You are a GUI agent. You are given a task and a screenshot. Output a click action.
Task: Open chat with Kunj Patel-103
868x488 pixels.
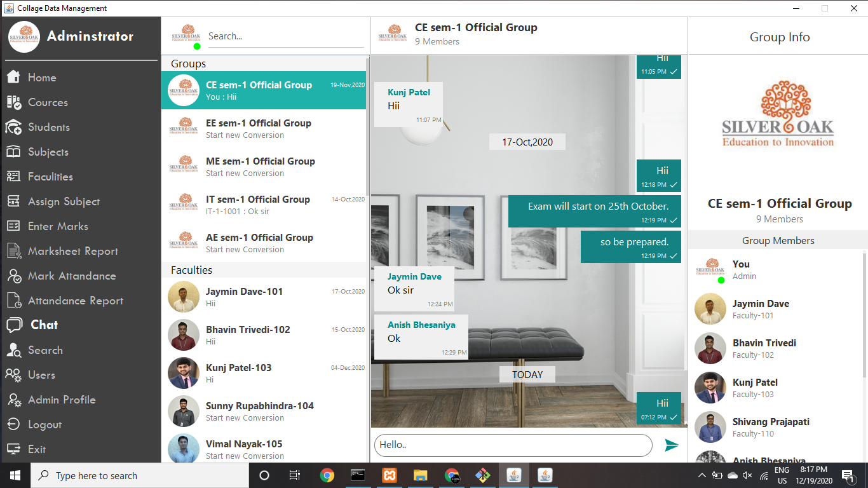pyautogui.click(x=264, y=373)
